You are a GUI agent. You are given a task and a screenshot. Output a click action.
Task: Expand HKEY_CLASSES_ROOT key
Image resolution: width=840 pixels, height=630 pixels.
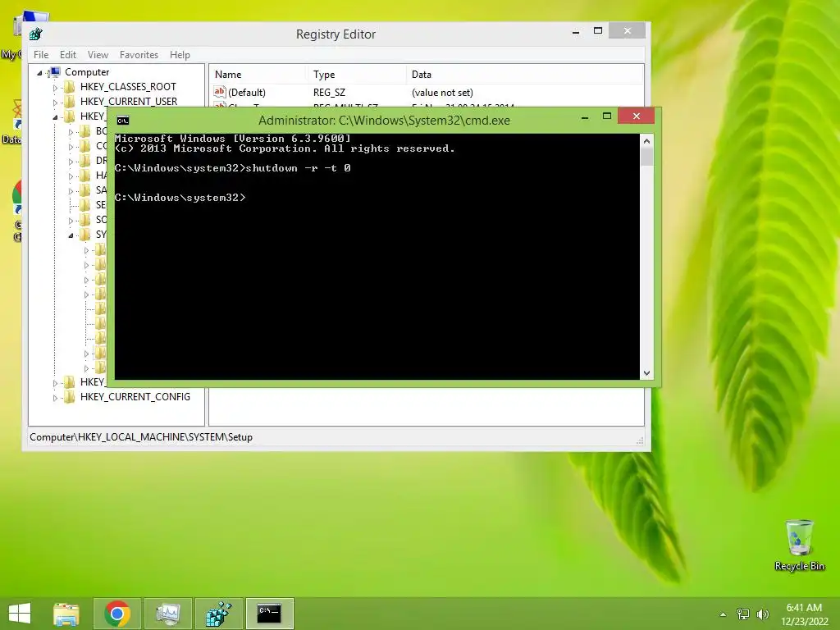[x=55, y=87]
